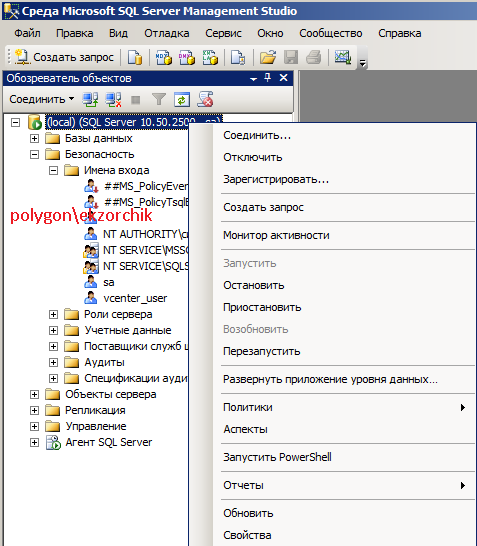The width and height of the screenshot is (477, 546).
Task: Open the Сервис menu
Action: click(223, 33)
